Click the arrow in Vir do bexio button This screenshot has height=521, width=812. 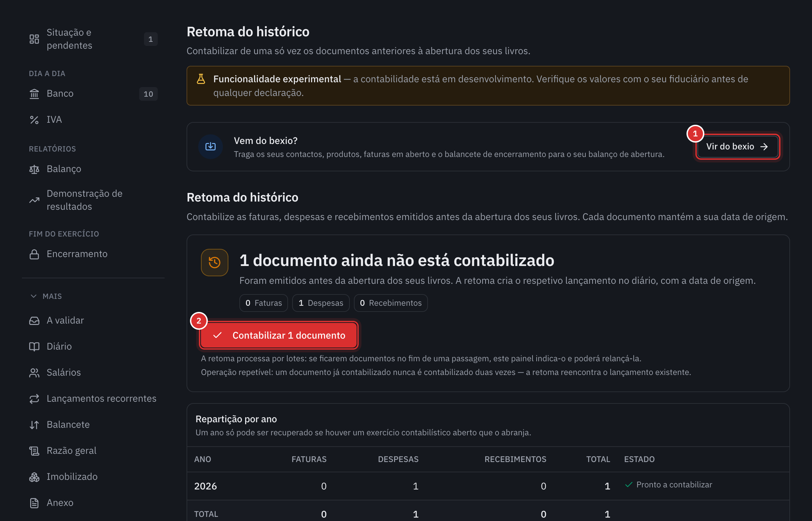[764, 147]
